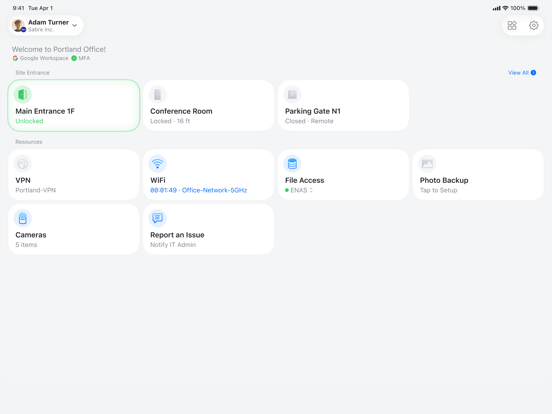Tap the File Access database icon
The width and height of the screenshot is (552, 414).
coord(292,164)
